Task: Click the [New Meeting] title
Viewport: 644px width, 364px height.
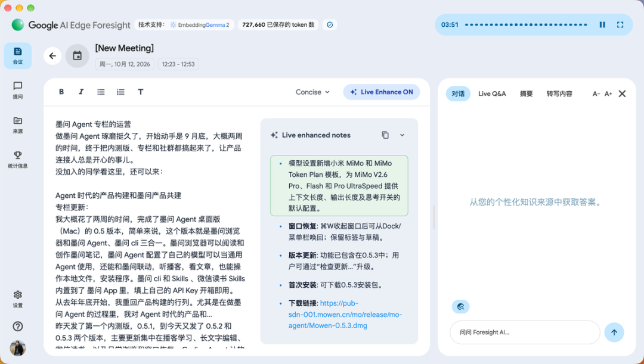Action: (125, 48)
